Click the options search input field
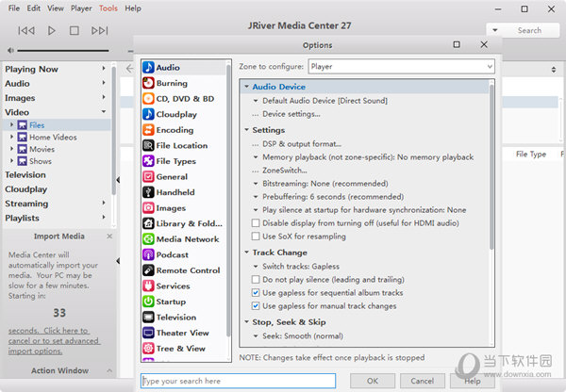The width and height of the screenshot is (566, 392). [239, 381]
